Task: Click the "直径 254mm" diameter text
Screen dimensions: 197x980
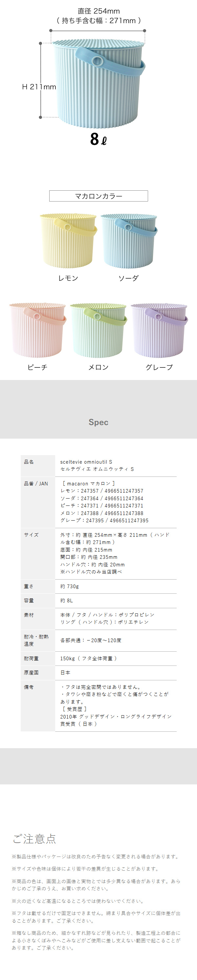Action: tap(98, 12)
